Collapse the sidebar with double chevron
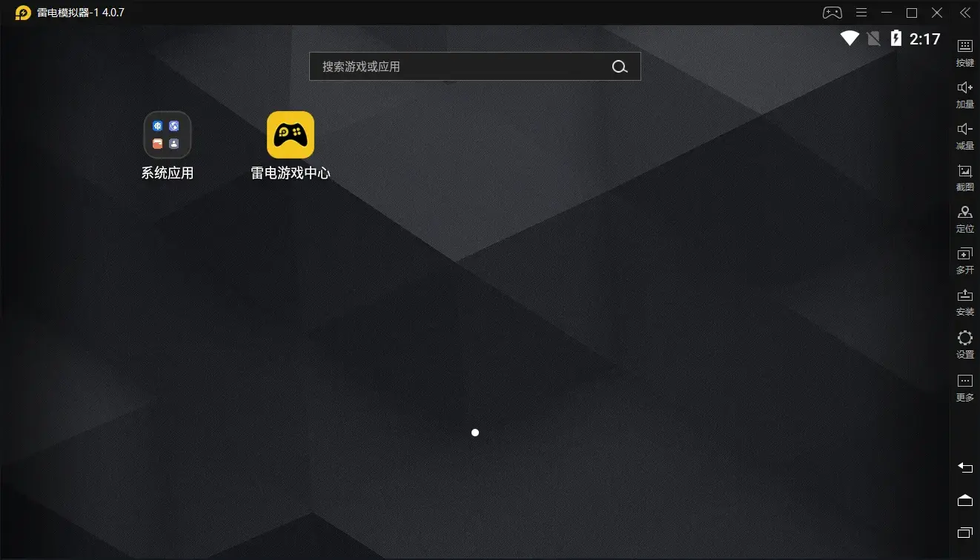 click(x=965, y=13)
